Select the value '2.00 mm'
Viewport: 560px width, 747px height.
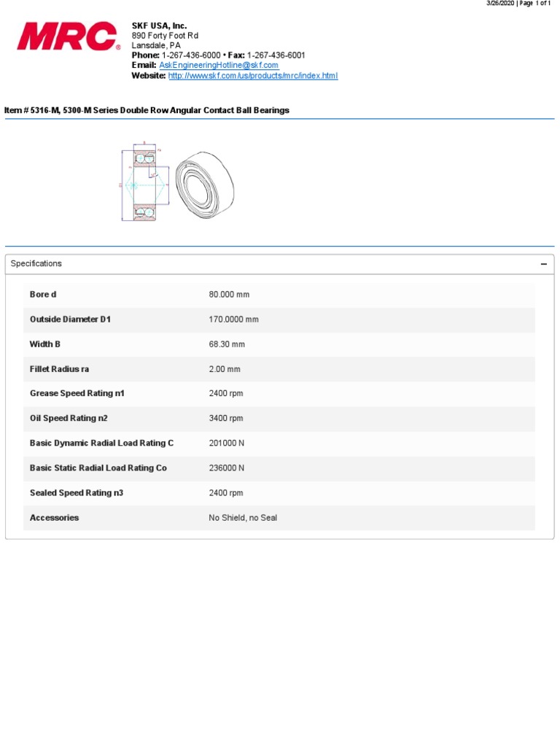coord(225,368)
